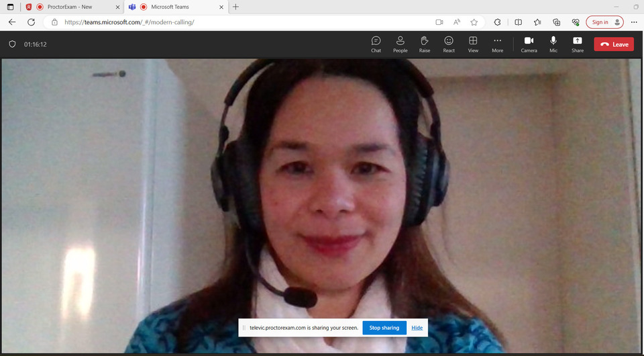Add this page to favorites
644x356 pixels.
click(x=474, y=22)
